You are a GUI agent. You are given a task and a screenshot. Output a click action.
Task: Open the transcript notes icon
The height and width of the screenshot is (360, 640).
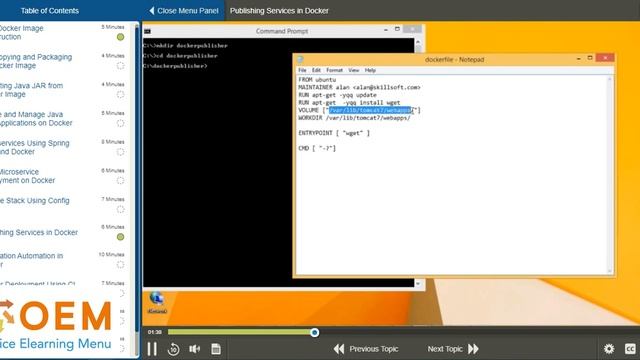tap(216, 349)
